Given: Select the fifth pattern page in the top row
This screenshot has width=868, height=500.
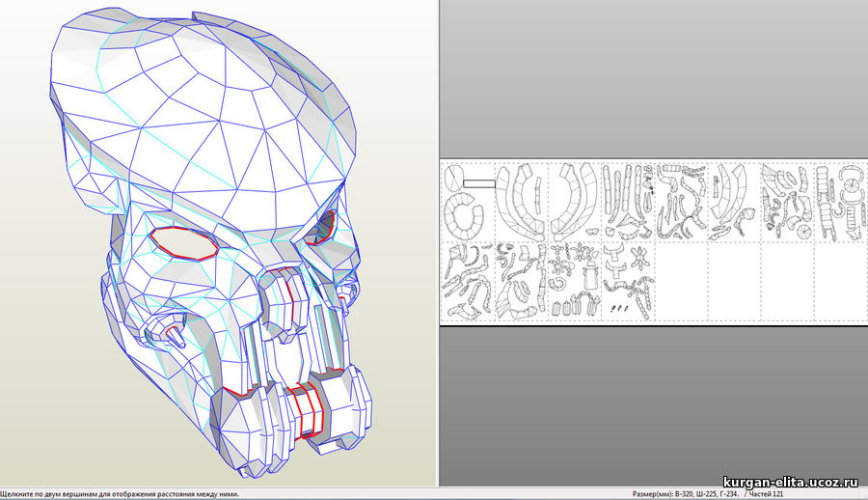Looking at the screenshot, I should 681,201.
